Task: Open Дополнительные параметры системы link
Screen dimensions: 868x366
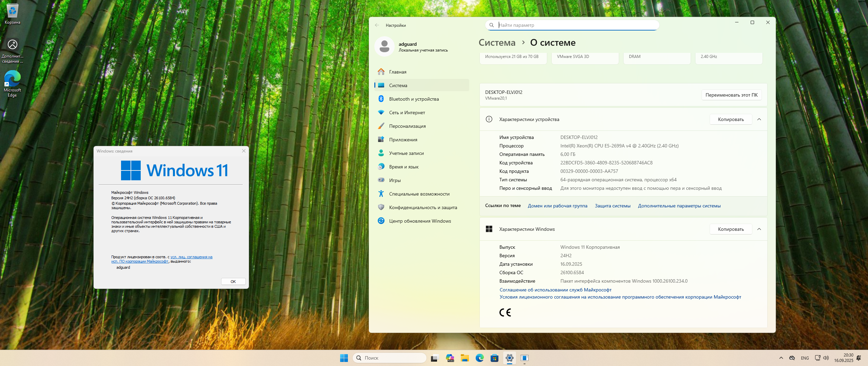Action: 679,206
